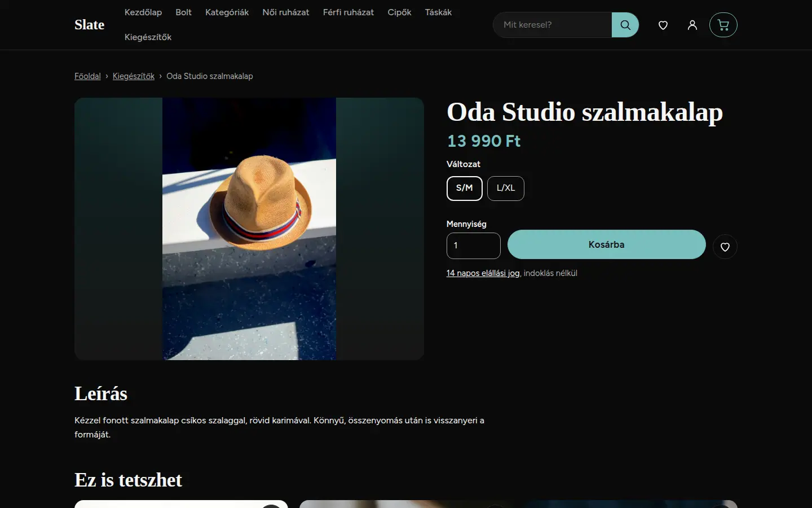Click the Leírás heading
This screenshot has height=508, width=812.
[x=101, y=393]
